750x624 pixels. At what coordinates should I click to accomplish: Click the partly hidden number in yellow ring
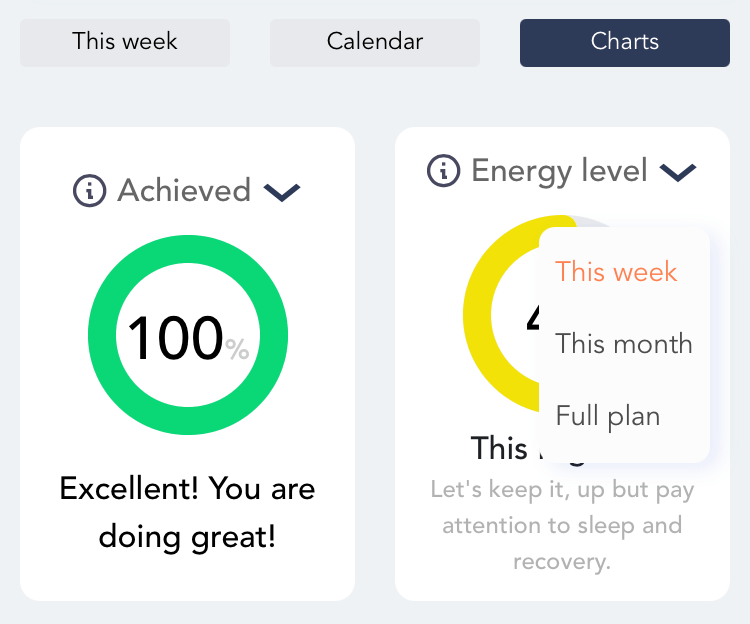[533, 318]
